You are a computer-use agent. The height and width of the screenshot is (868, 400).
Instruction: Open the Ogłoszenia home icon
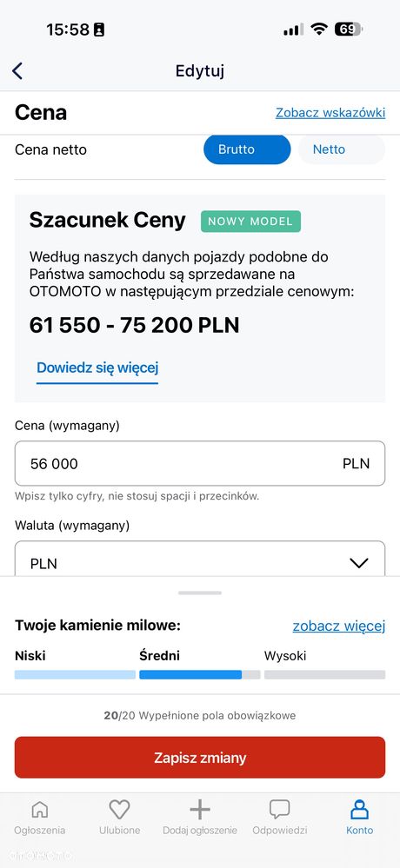[39, 810]
